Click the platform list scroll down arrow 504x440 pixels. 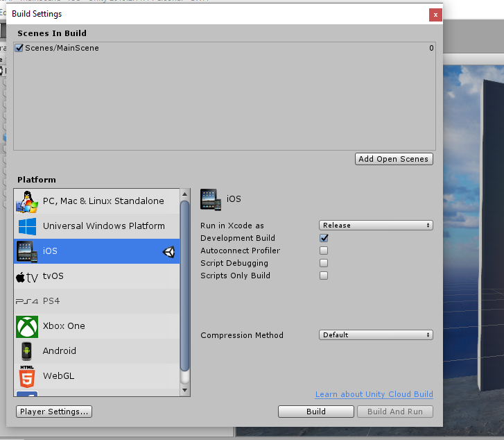click(x=184, y=390)
